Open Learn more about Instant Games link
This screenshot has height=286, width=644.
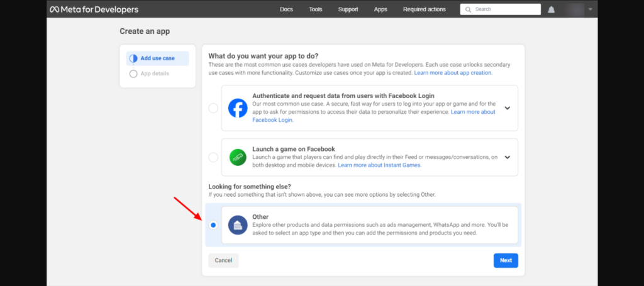tap(379, 165)
